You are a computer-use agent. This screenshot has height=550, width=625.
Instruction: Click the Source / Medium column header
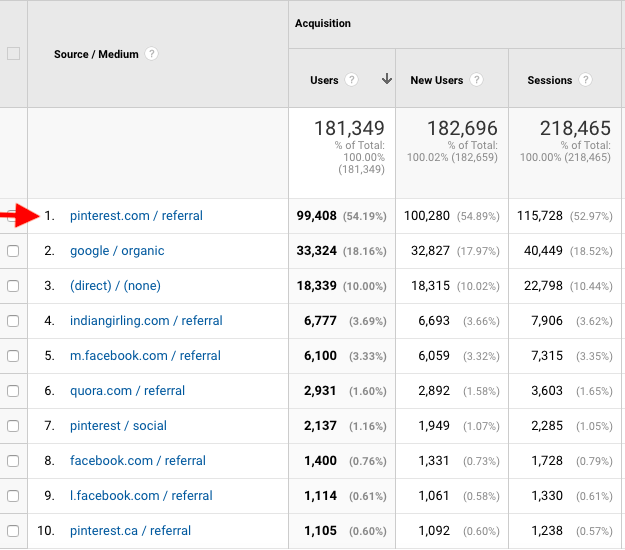tap(96, 54)
